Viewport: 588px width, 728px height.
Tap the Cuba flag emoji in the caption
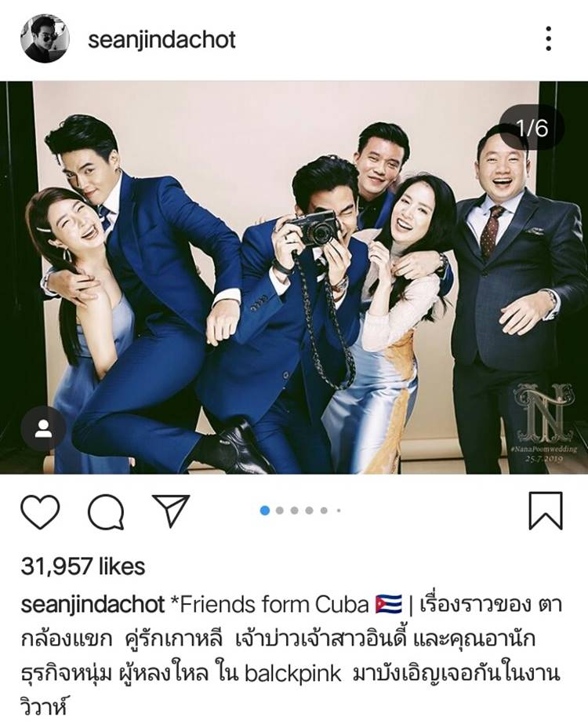(x=388, y=605)
